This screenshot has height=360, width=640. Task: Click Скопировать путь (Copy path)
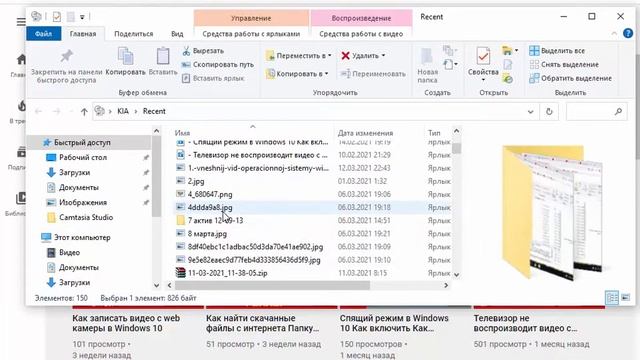pos(218,64)
